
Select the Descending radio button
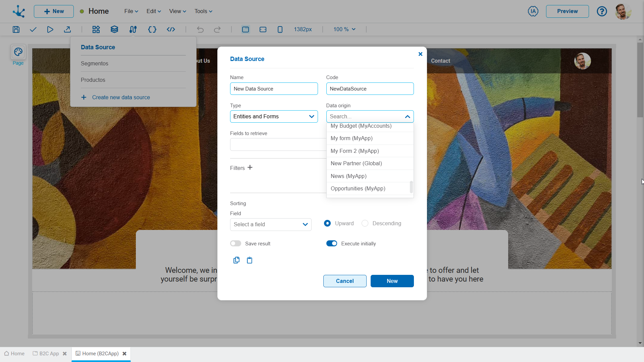(x=365, y=224)
